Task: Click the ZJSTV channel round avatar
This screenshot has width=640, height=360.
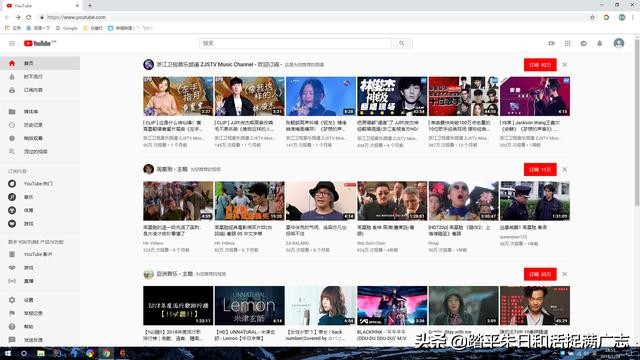Action: click(x=149, y=64)
